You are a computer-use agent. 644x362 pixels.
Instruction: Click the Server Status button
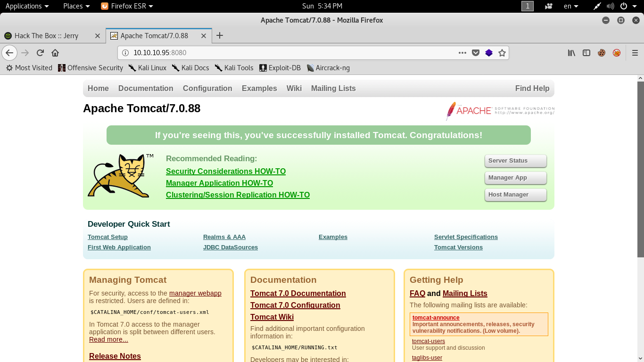point(515,161)
